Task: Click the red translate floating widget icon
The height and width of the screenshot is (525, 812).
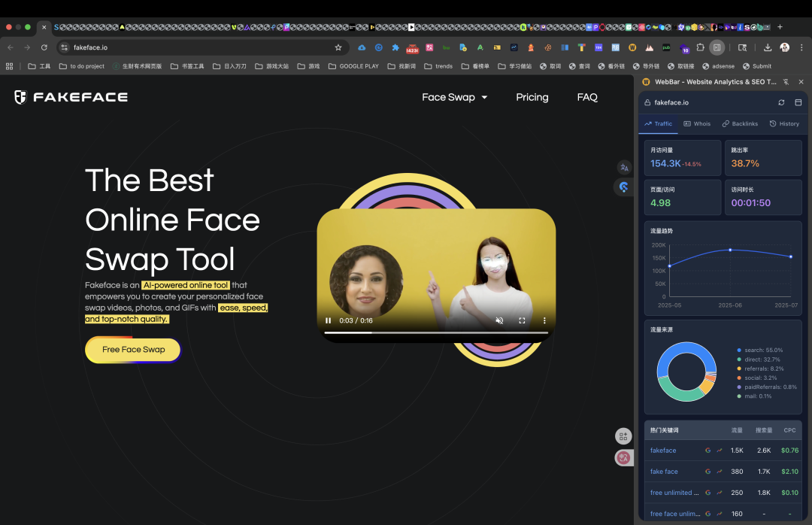Action: [x=623, y=457]
